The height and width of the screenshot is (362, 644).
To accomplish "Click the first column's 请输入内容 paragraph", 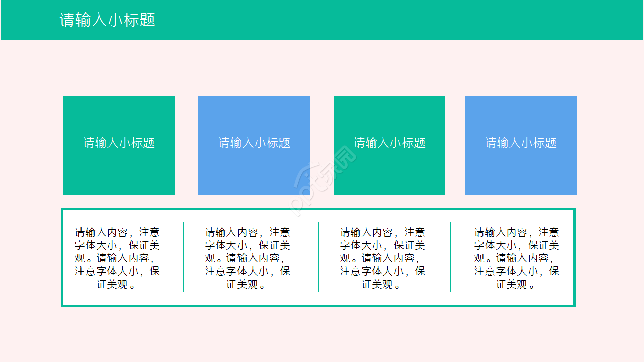I will point(118,258).
